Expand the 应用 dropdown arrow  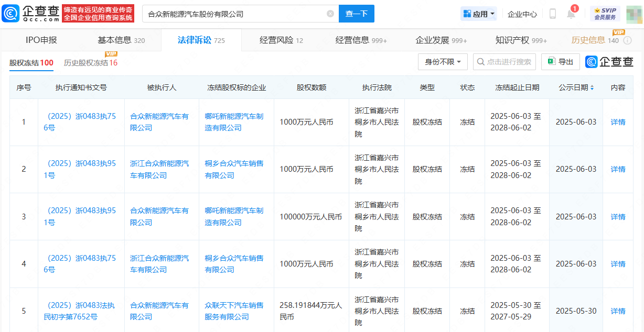point(491,13)
